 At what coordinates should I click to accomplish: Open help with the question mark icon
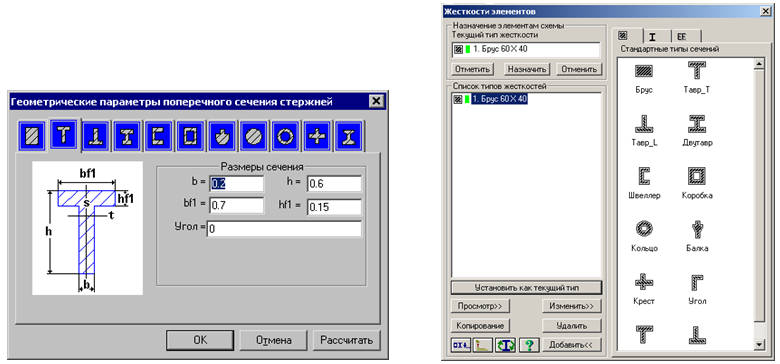529,345
